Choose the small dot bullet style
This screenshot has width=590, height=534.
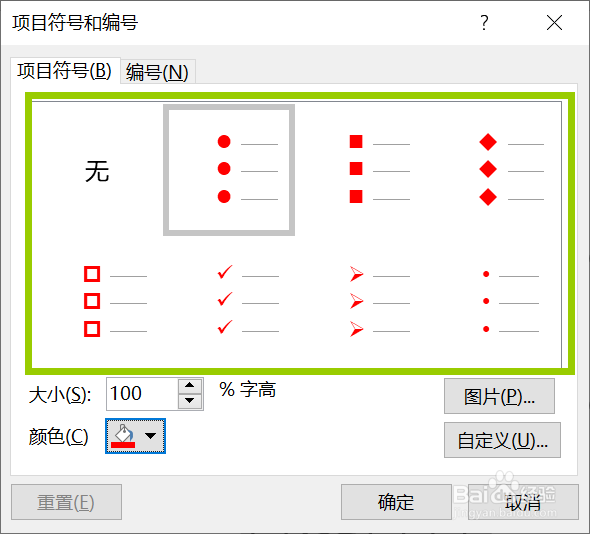[x=494, y=302]
